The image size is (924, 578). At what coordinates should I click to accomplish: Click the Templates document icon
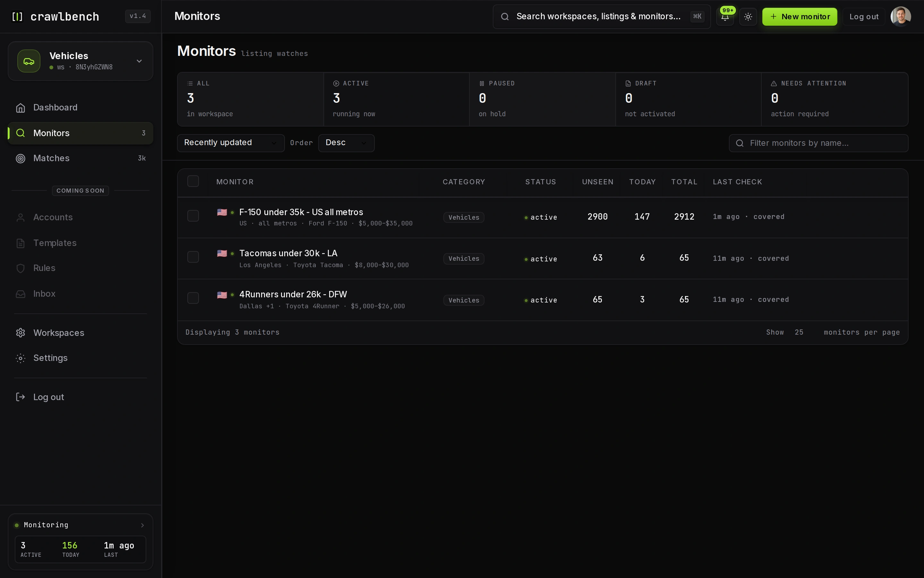click(21, 243)
